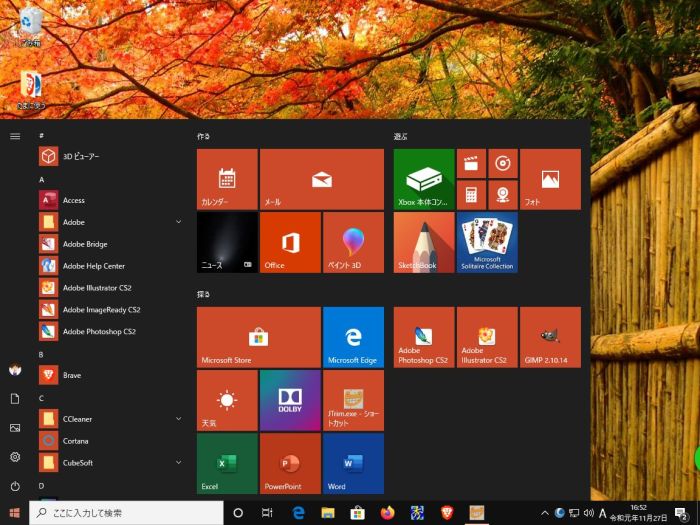
Task: Open the Microsoft Solitaire Collection tile
Action: click(x=487, y=242)
